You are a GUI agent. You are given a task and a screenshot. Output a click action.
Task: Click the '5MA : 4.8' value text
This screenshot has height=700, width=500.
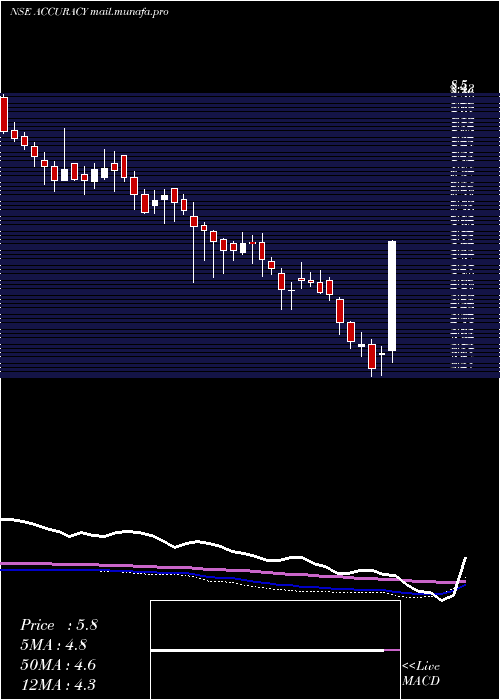click(54, 645)
